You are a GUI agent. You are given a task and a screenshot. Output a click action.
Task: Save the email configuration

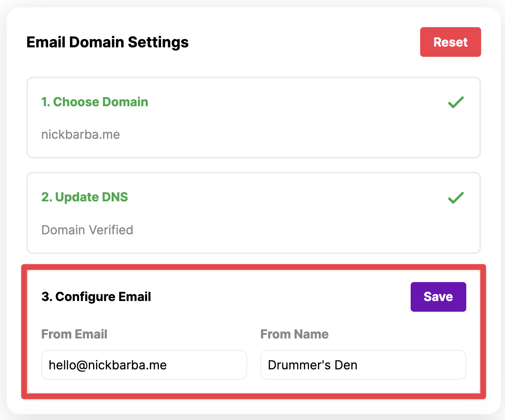point(438,297)
